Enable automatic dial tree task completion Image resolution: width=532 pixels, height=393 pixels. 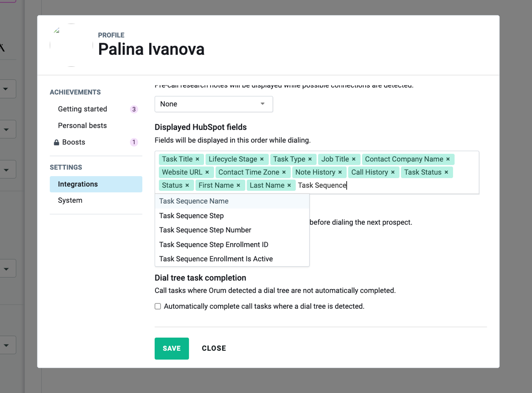click(x=158, y=306)
